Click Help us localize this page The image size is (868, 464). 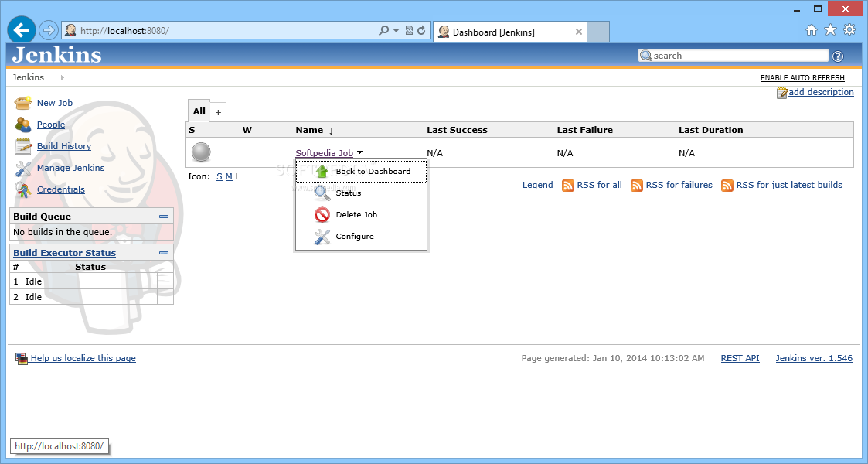[x=83, y=358]
